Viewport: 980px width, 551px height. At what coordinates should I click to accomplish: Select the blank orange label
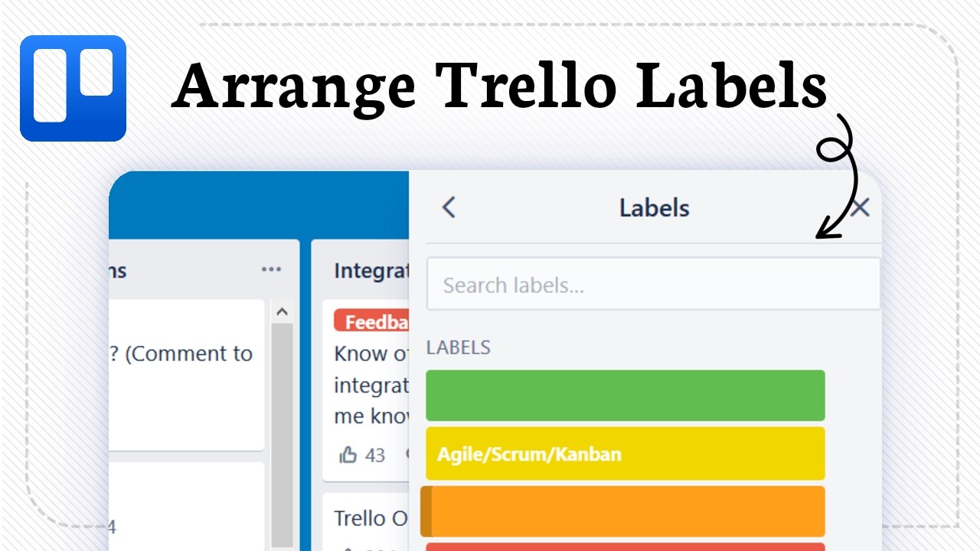tap(623, 511)
